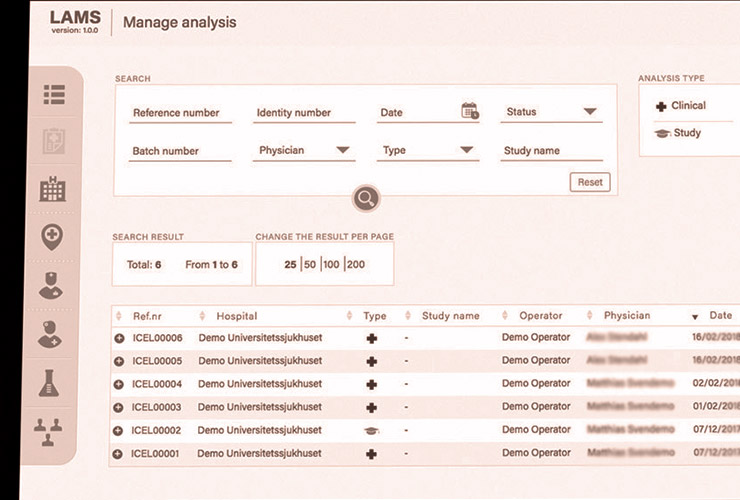Click clinical cross type icon of ICEL00001

[371, 454]
